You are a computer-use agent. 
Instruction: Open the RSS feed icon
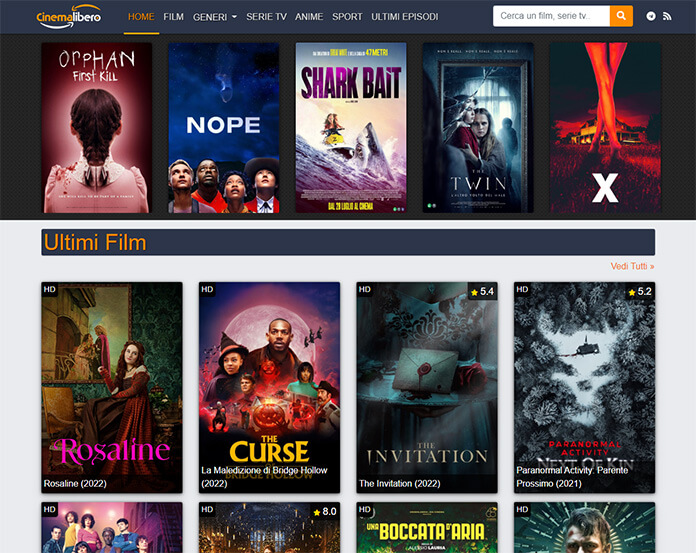coord(667,16)
